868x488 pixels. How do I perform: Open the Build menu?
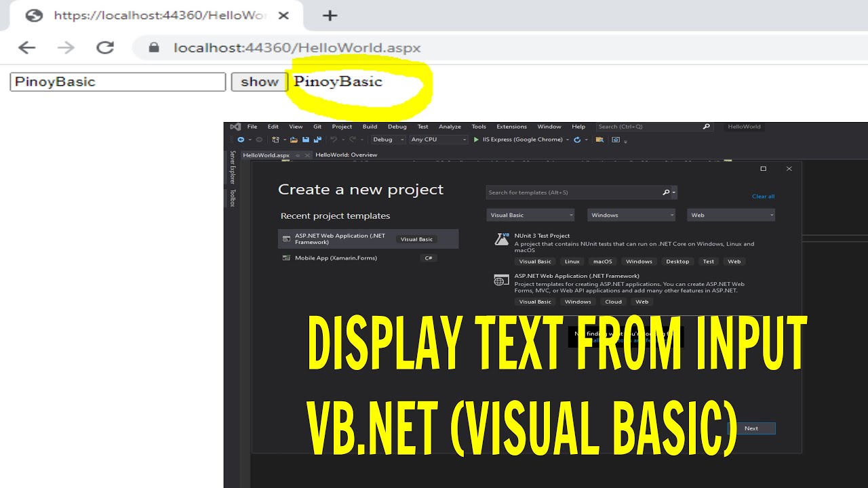point(370,127)
